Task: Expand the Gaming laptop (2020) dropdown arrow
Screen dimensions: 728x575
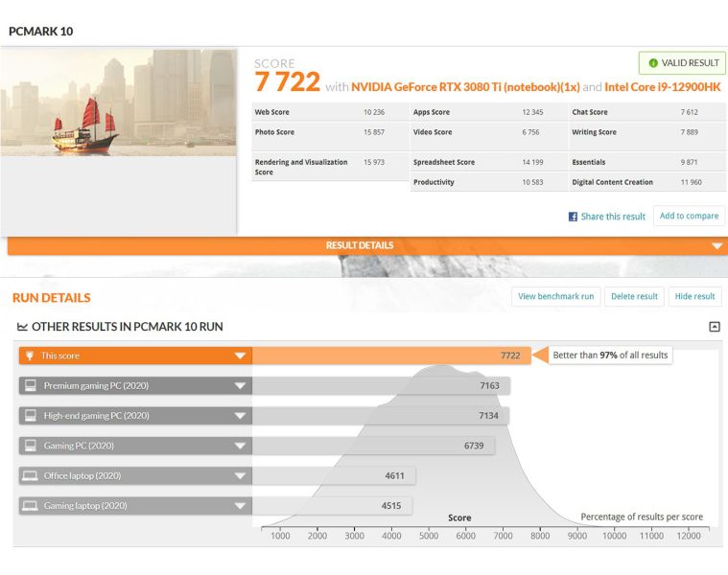Action: (240, 506)
